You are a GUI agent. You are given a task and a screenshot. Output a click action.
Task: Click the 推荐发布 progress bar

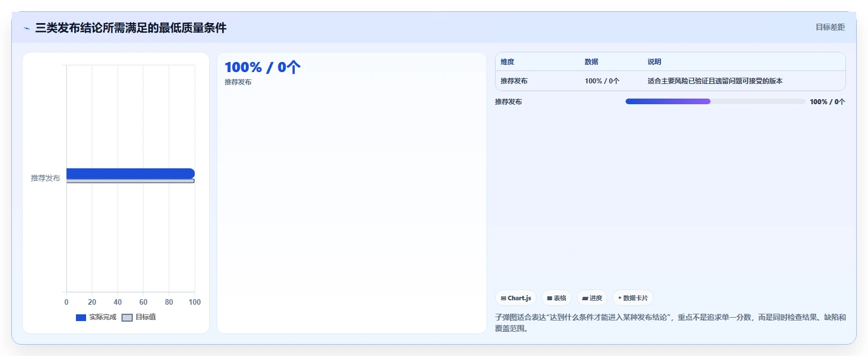[x=716, y=101]
